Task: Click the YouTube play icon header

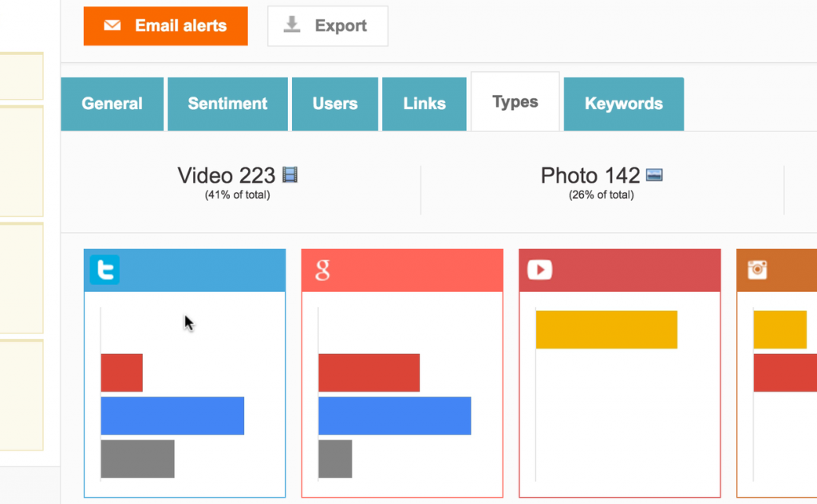Action: click(x=539, y=270)
